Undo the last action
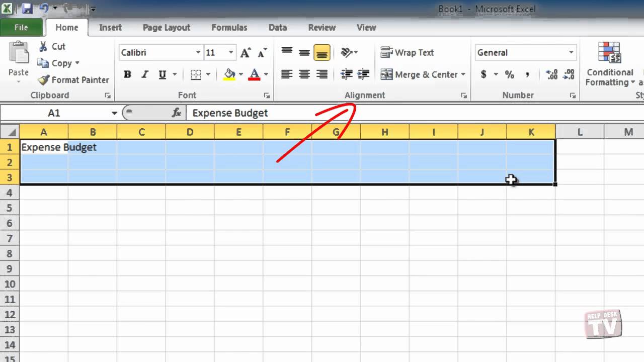Viewport: 644px width, 362px height. 44,9
